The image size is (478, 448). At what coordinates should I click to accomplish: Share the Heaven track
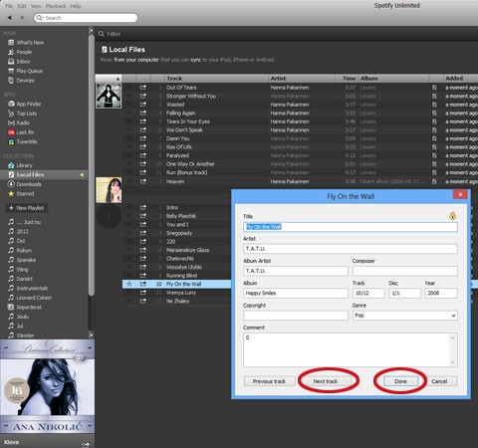143,181
